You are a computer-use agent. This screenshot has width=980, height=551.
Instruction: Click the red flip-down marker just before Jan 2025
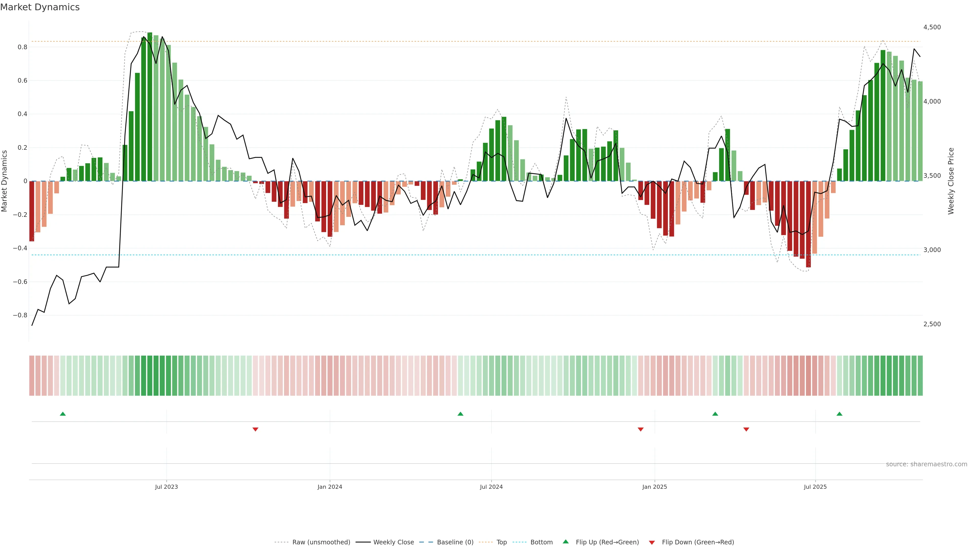pyautogui.click(x=641, y=429)
